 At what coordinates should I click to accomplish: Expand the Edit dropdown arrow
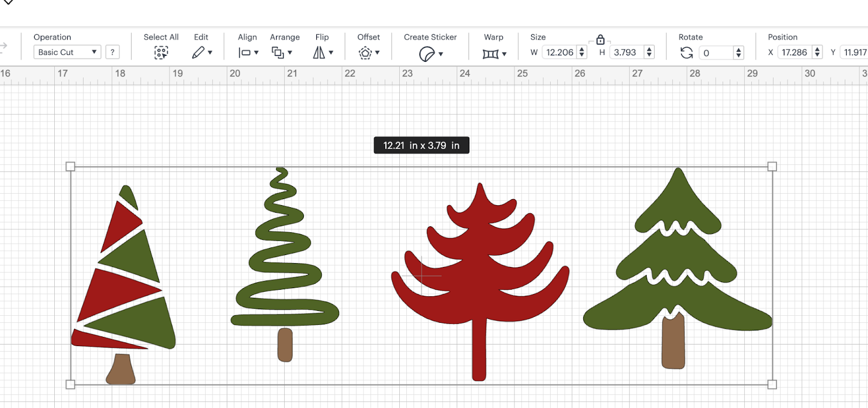[210, 53]
